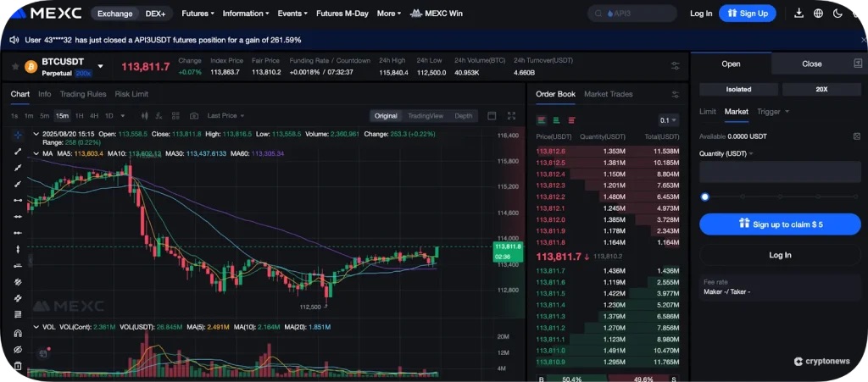Viewport: 868px width, 382px height.
Task: Open the language globe icon
Action: [818, 14]
